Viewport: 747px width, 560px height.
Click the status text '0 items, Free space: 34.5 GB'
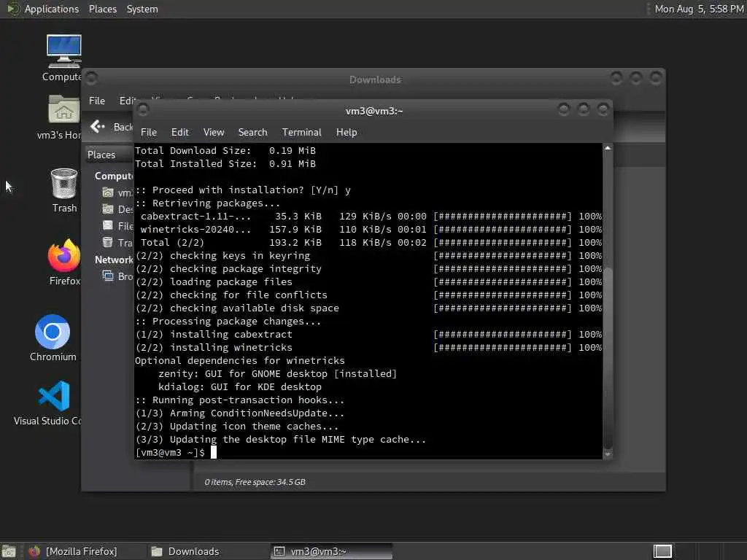pos(255,482)
